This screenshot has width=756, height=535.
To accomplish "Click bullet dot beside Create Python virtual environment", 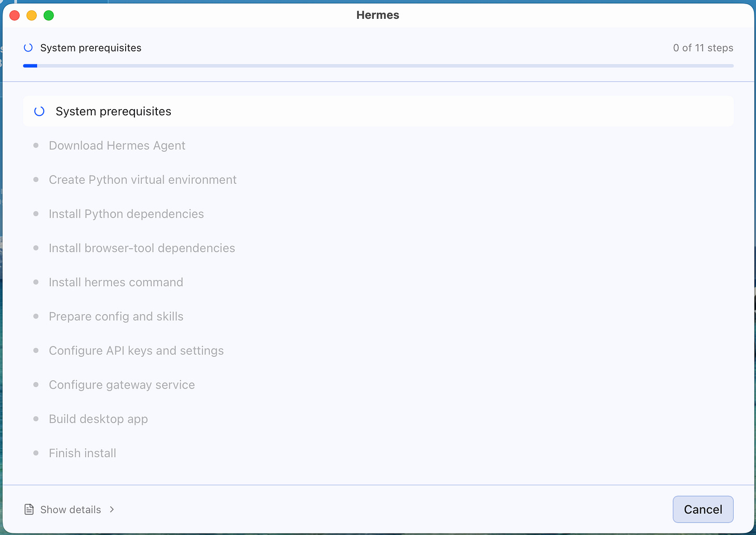I will (36, 179).
